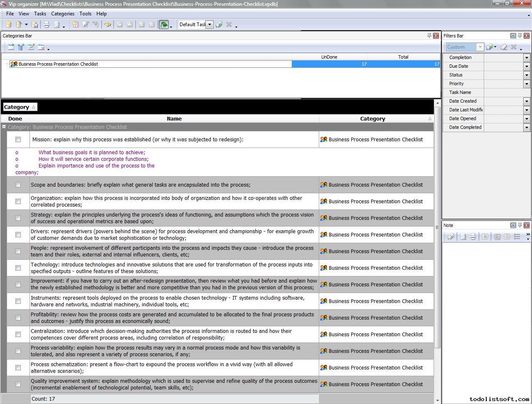Click the Task Name filter field
The width and height of the screenshot is (532, 404).
506,93
